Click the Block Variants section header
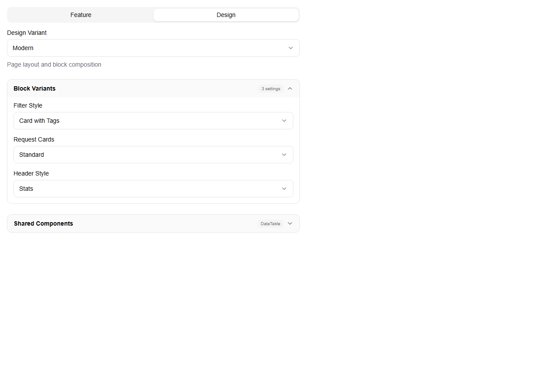Viewport: 558px width, 392px height. (34, 88)
